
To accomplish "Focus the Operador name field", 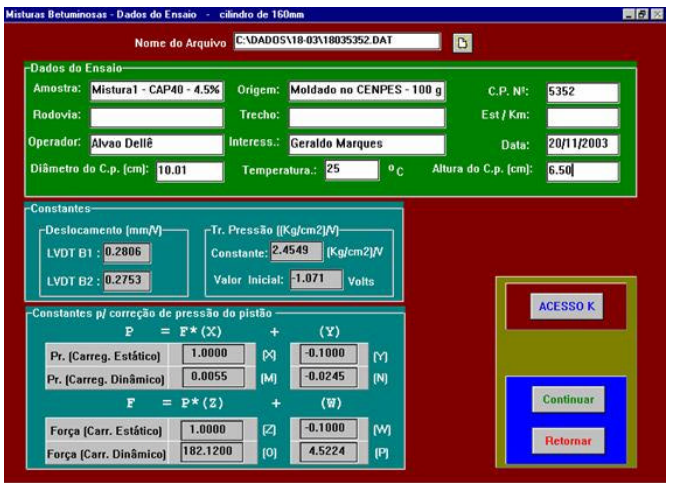I will (x=156, y=143).
